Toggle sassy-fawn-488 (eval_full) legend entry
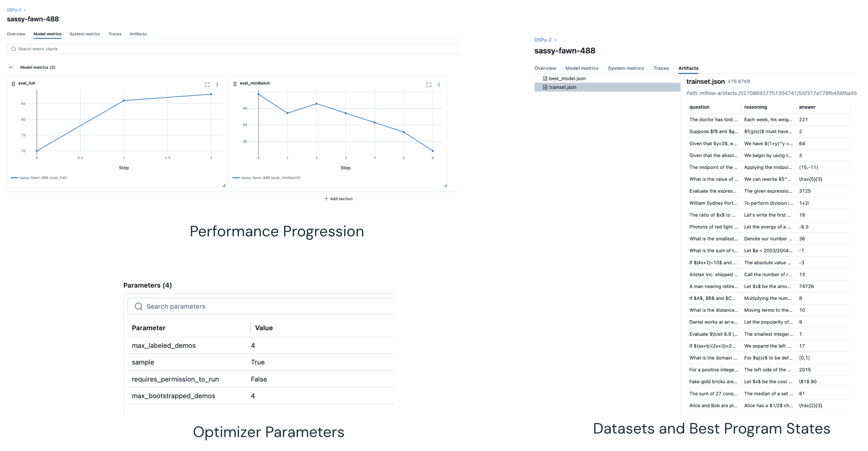This screenshot has width=868, height=451. (x=39, y=178)
